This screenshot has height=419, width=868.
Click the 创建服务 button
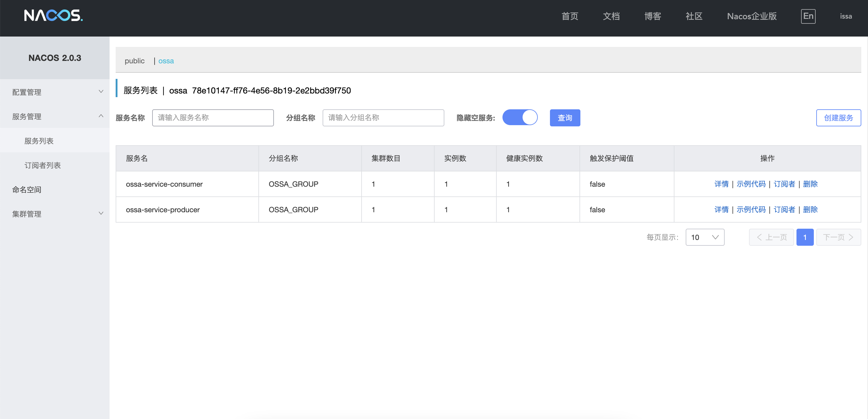coord(838,118)
